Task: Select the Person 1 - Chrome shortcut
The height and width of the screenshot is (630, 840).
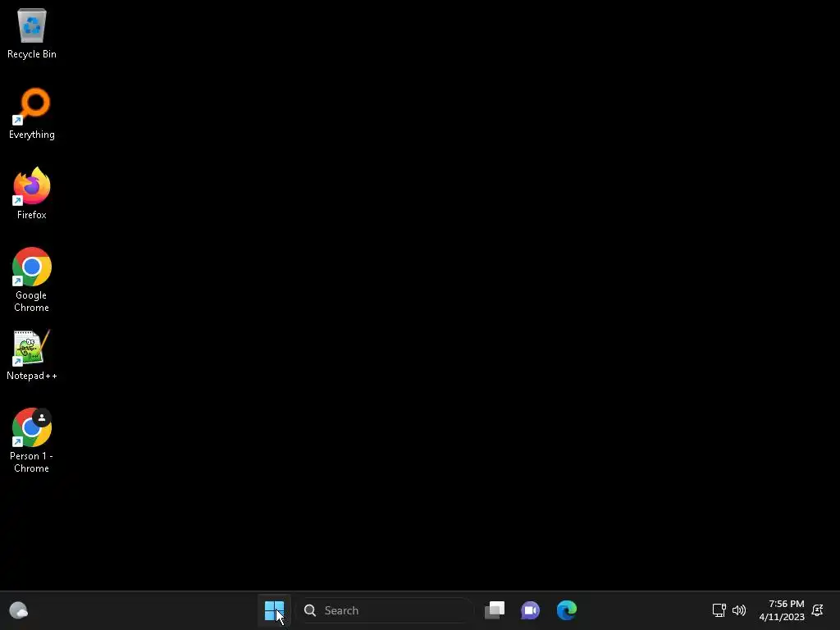Action: (x=32, y=441)
